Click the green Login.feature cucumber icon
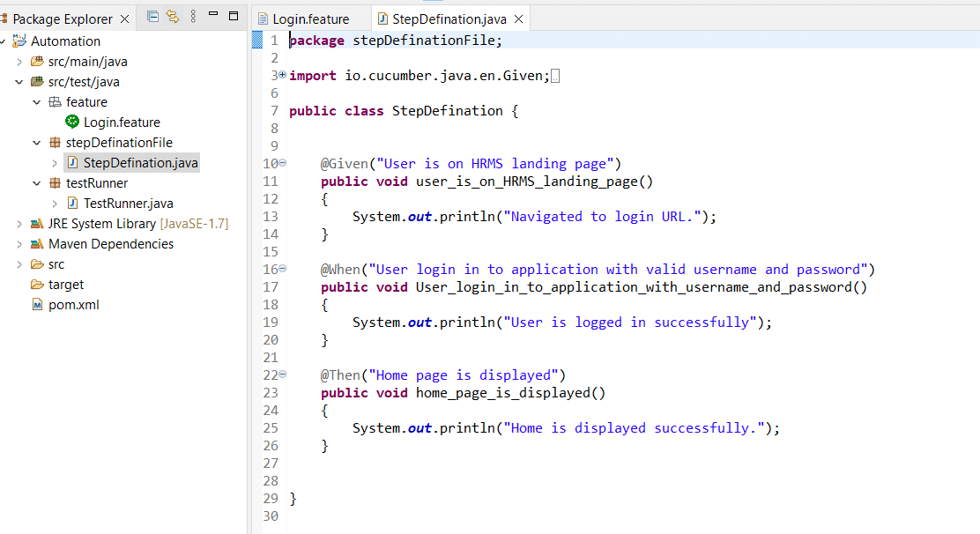This screenshot has width=980, height=534. tap(72, 122)
